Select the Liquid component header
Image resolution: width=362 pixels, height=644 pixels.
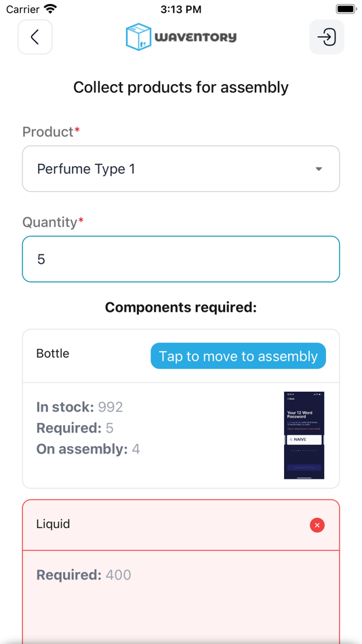coord(181,525)
